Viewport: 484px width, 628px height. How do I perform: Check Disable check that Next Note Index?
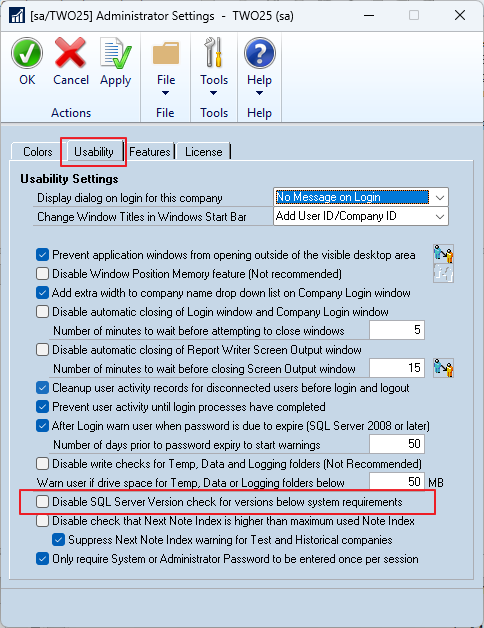coord(42,521)
